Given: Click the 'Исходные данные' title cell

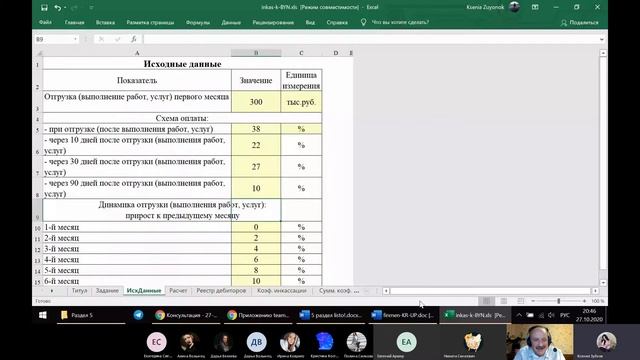Looking at the screenshot, I should (182, 64).
